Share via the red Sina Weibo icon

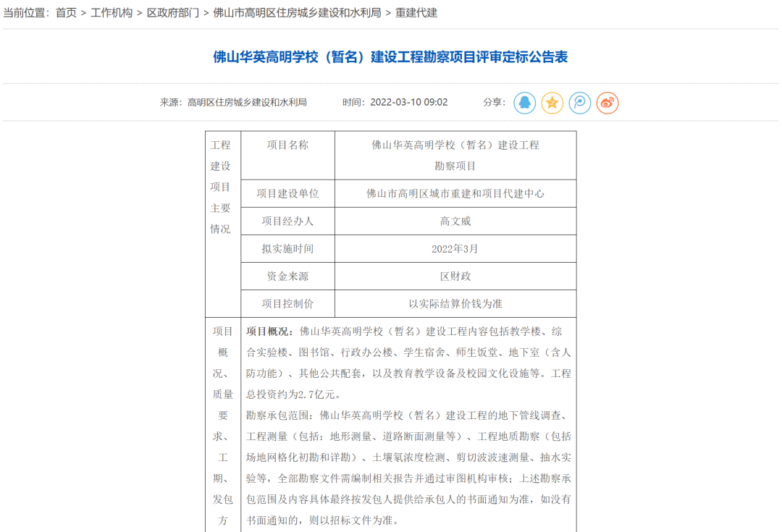pyautogui.click(x=607, y=103)
